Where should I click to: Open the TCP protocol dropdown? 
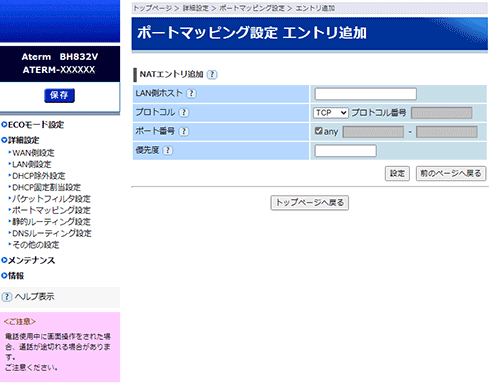pos(331,113)
